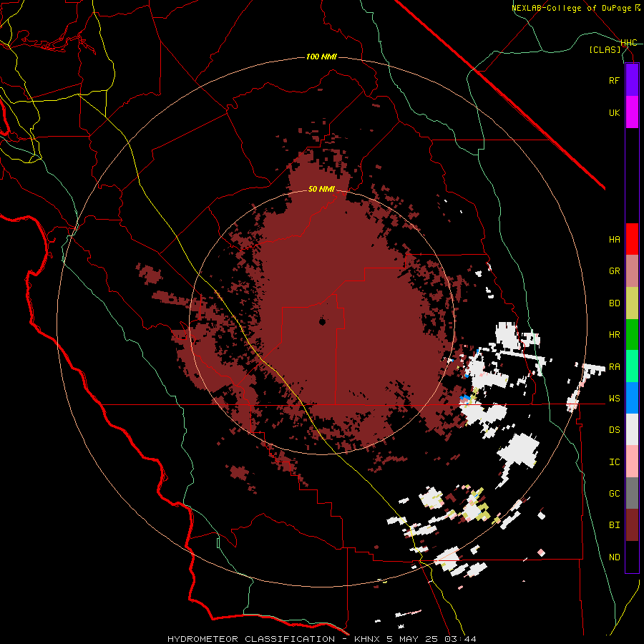
Task: Click the KHNX station identifier
Action: (367, 639)
